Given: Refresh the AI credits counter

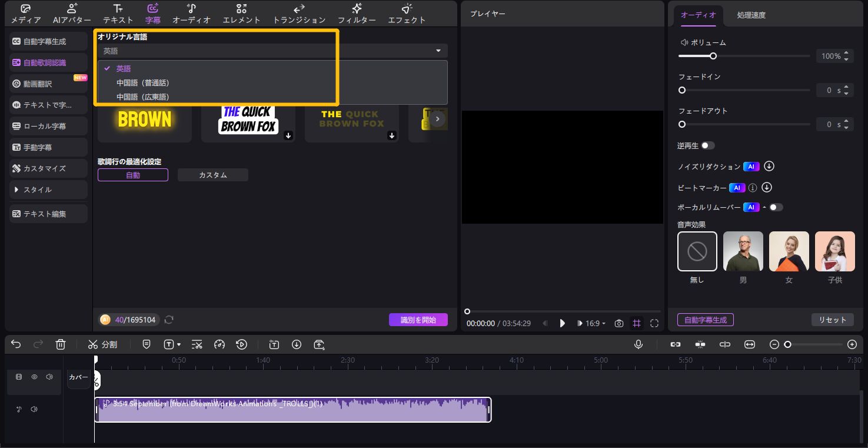Looking at the screenshot, I should click(169, 320).
